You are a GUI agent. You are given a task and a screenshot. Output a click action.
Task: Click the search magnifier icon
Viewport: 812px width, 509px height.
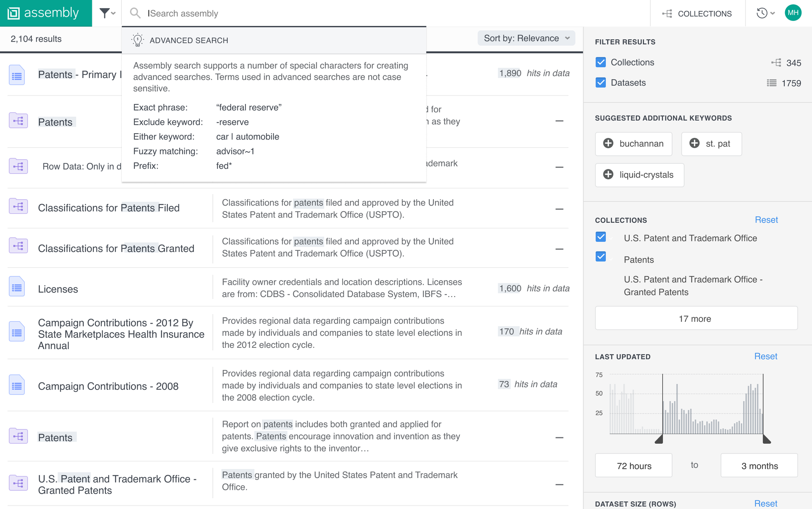135,13
